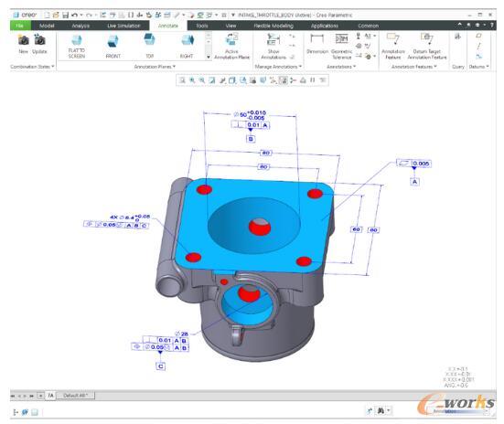This screenshot has width=504, height=424.
Task: Click Redo arrow in quick toolbar
Action: point(90,15)
